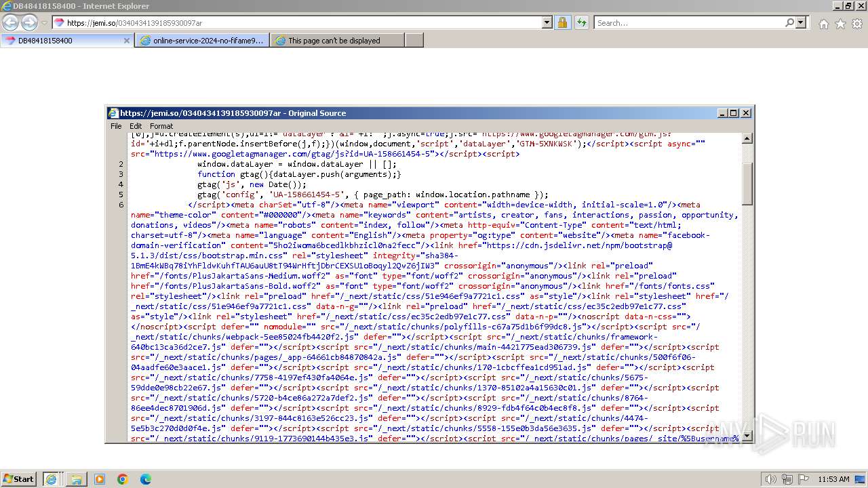This screenshot has height=488, width=868.
Task: Open the Tools gear icon
Action: click(x=857, y=24)
